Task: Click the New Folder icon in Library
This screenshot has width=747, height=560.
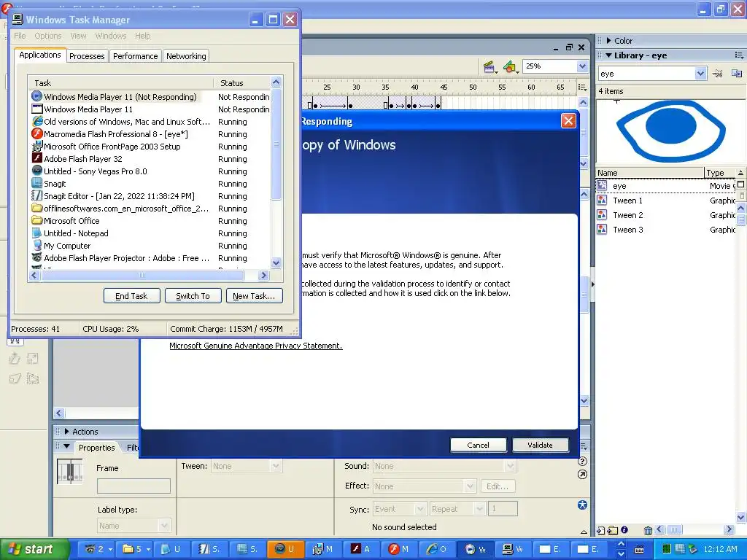Action: pyautogui.click(x=613, y=530)
